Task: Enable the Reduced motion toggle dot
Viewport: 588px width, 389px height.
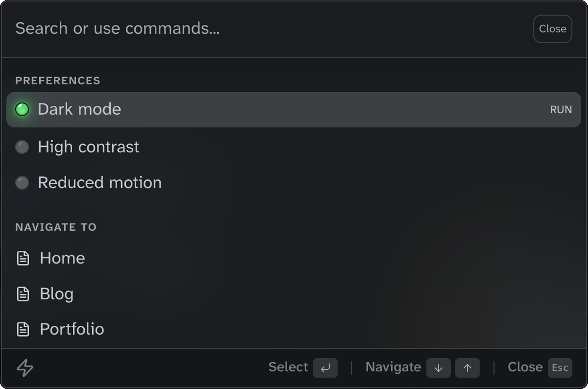Action: pyautogui.click(x=22, y=183)
